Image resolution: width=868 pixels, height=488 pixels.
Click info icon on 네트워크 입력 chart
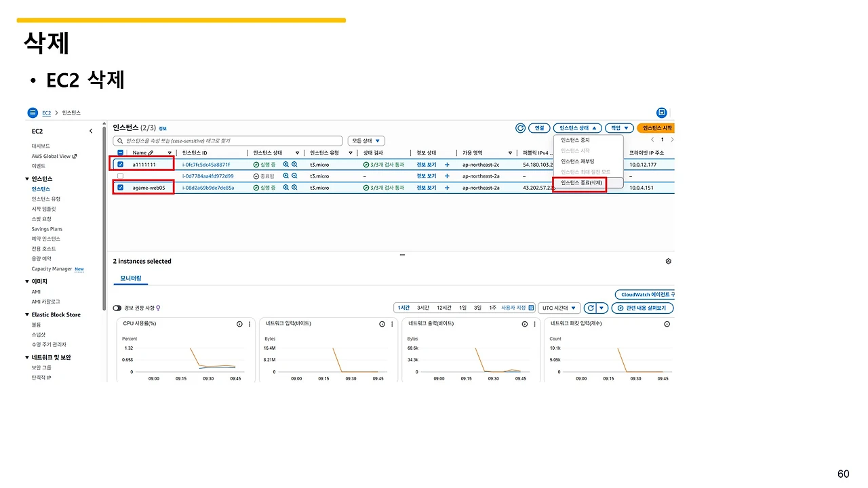[382, 324]
